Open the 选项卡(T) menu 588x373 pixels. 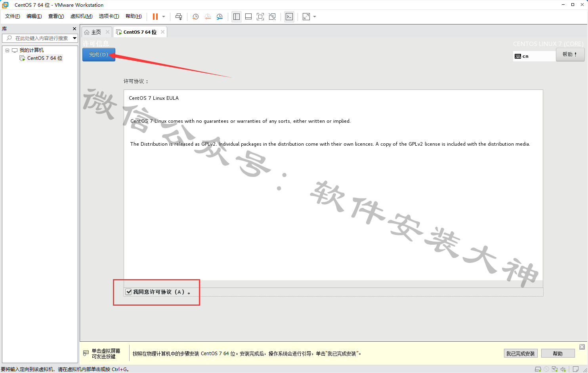click(109, 16)
